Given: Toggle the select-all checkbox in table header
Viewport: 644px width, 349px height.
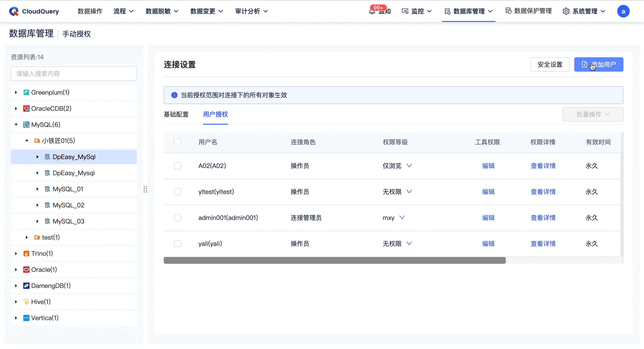Looking at the screenshot, I should (178, 142).
